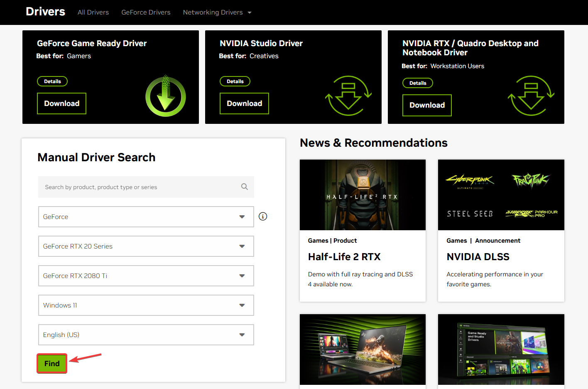588x389 pixels.
Task: Open the Half-Life 2 RTX thumbnail
Action: coord(362,194)
